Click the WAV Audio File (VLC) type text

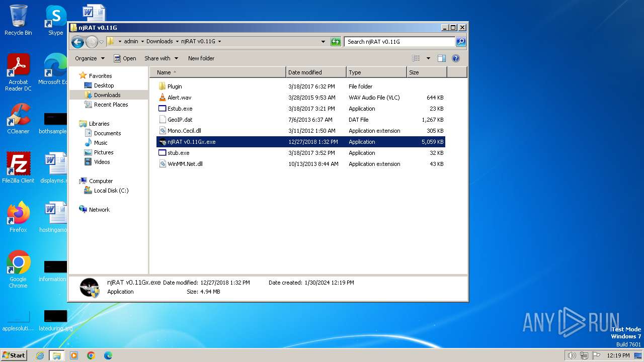pos(374,98)
